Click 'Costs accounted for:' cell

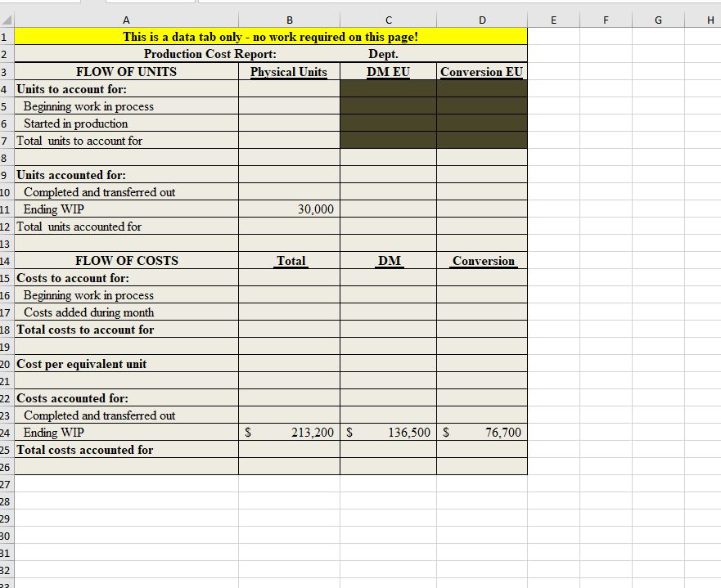[127, 397]
